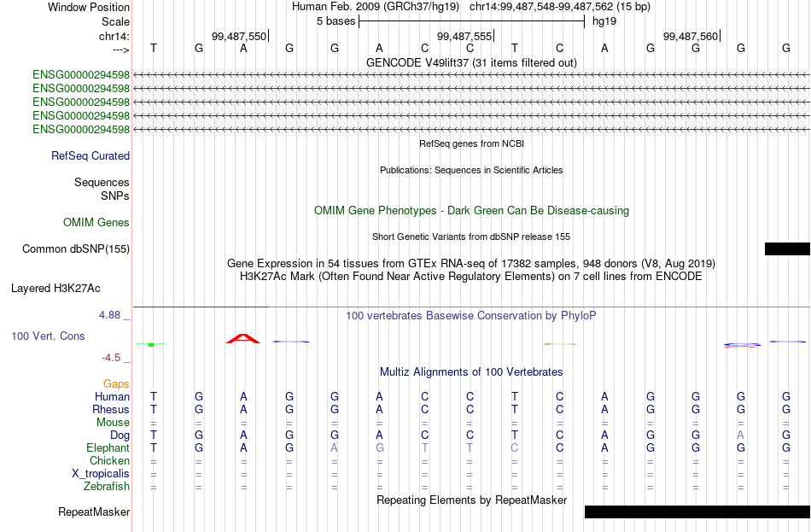Image resolution: width=811 pixels, height=532 pixels.
Task: Select the Chicken alignment row label
Action: [x=109, y=460]
